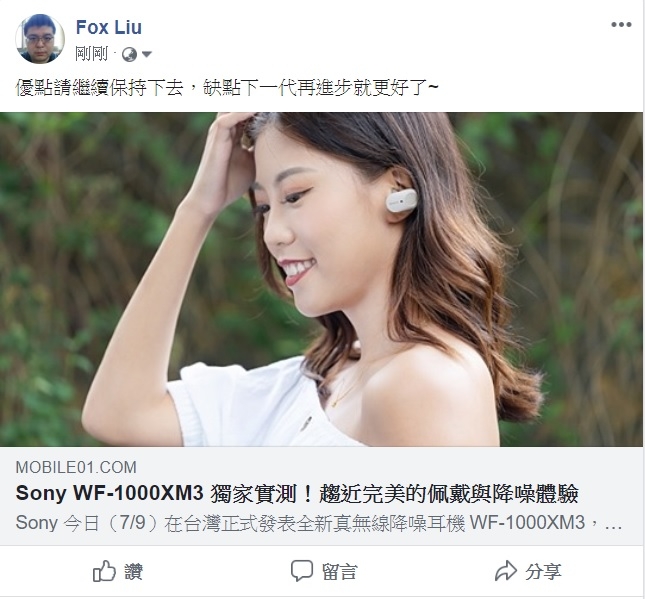Viewport: 645px width, 599px height.
Task: Open the Fox Liu profile name link
Action: pyautogui.click(x=109, y=28)
